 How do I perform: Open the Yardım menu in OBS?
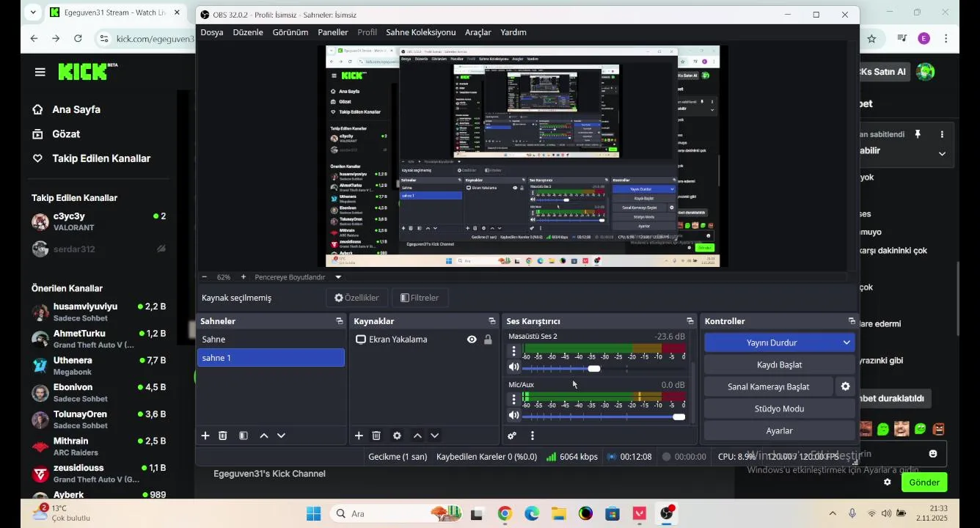[513, 32]
